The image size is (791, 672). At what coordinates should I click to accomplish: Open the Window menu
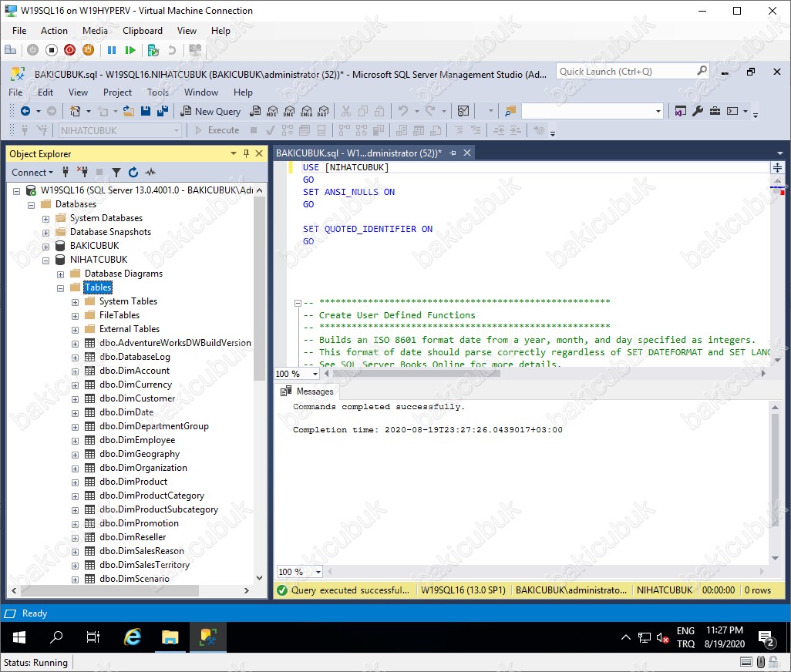(200, 92)
